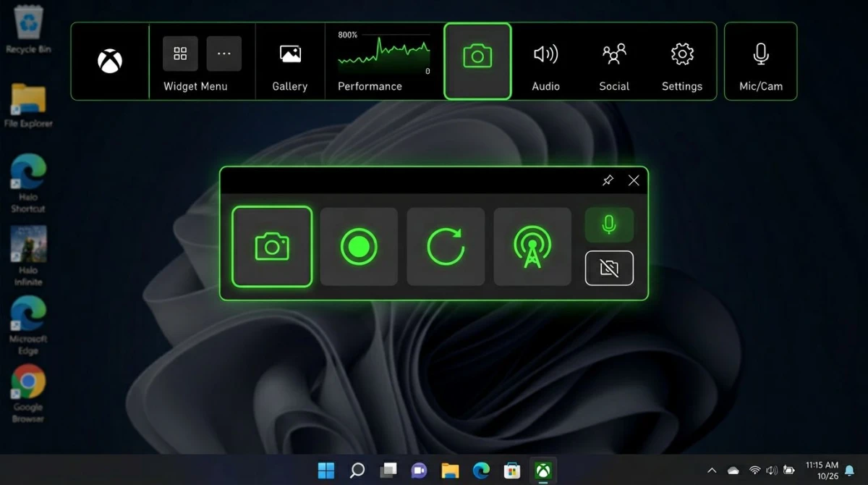Start broadcasting with the tower icon
This screenshot has width=868, height=485.
[532, 247]
